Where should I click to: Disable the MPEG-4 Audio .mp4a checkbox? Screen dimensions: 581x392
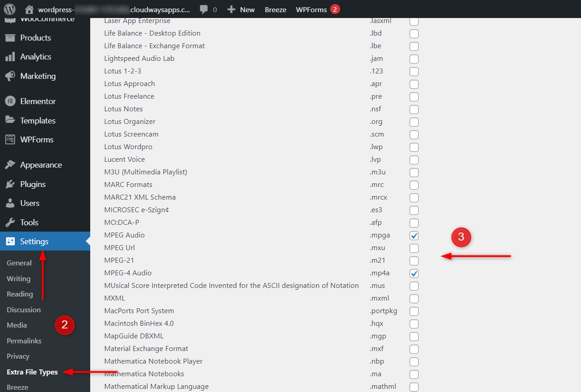tap(414, 273)
